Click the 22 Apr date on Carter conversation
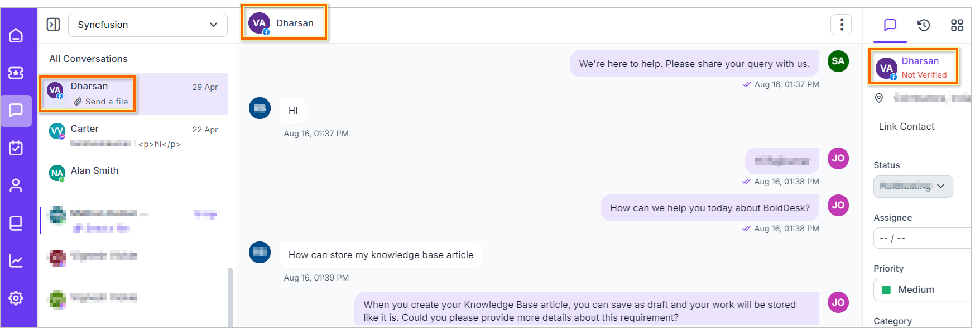This screenshot has height=328, width=980. [205, 130]
